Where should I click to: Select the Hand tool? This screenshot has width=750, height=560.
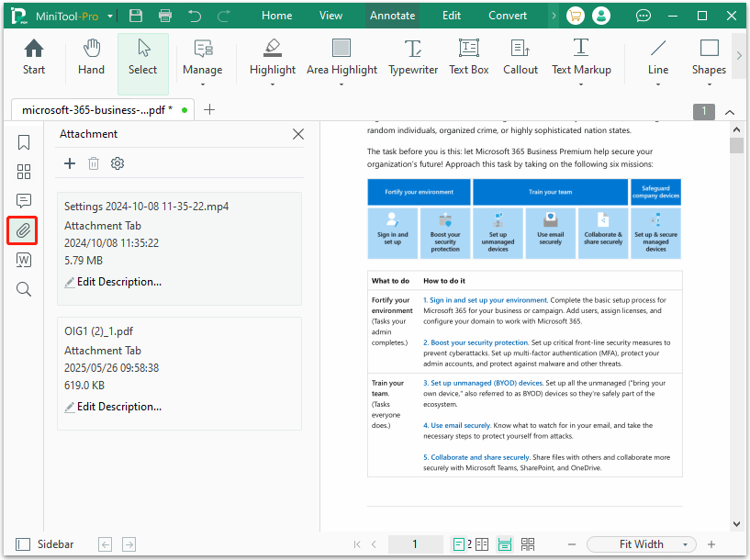pyautogui.click(x=91, y=57)
